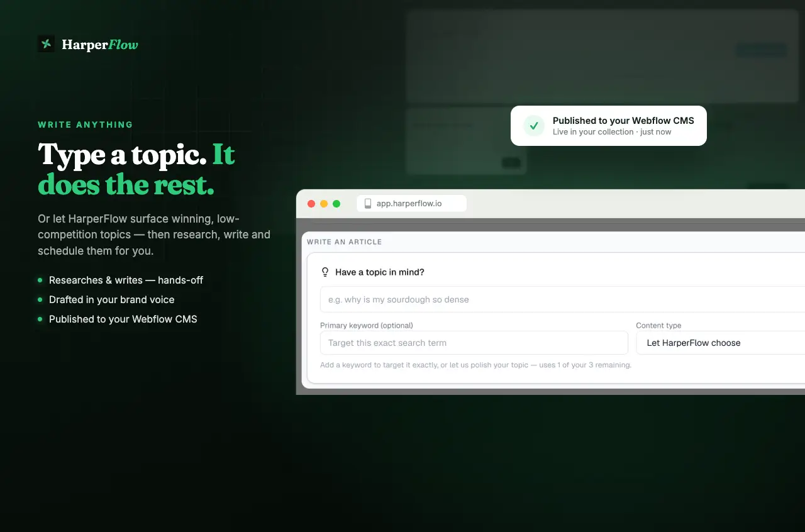The width and height of the screenshot is (805, 532).
Task: Click the Drafted in your brand voice bullet
Action: [x=112, y=299]
